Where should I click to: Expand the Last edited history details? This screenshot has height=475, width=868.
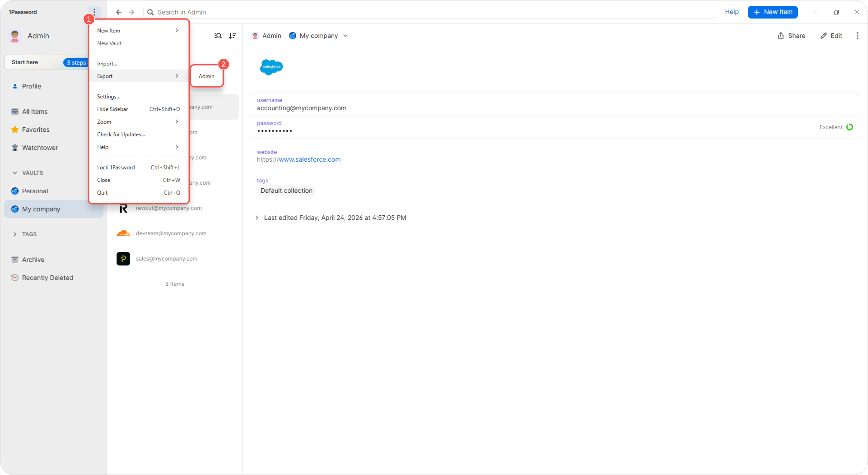coord(257,217)
